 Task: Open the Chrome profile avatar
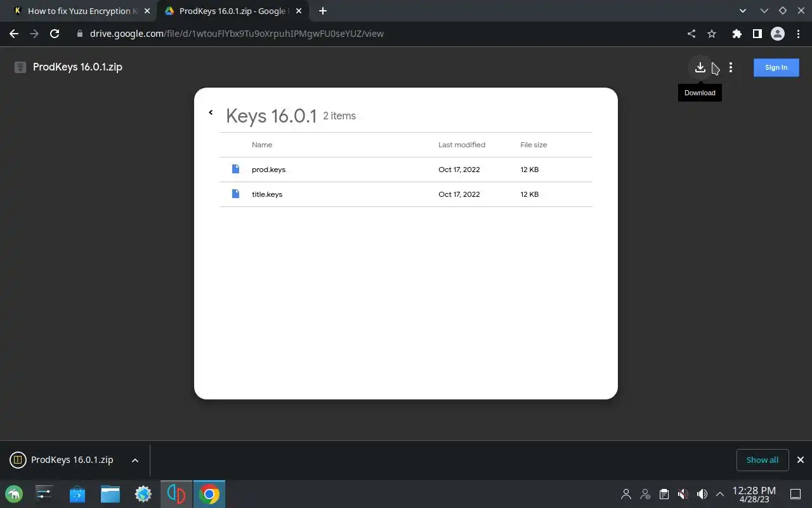pos(777,34)
